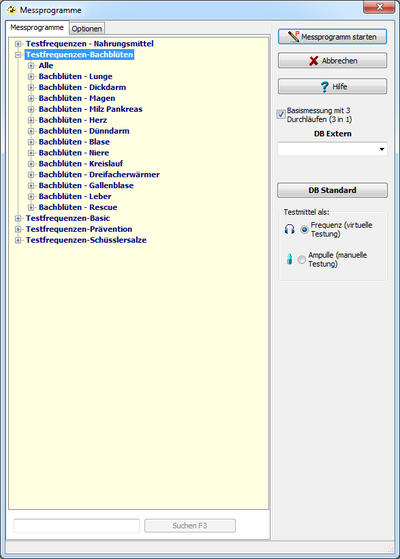Collapse Testfrequenzen-Bachblüten node

(18, 55)
